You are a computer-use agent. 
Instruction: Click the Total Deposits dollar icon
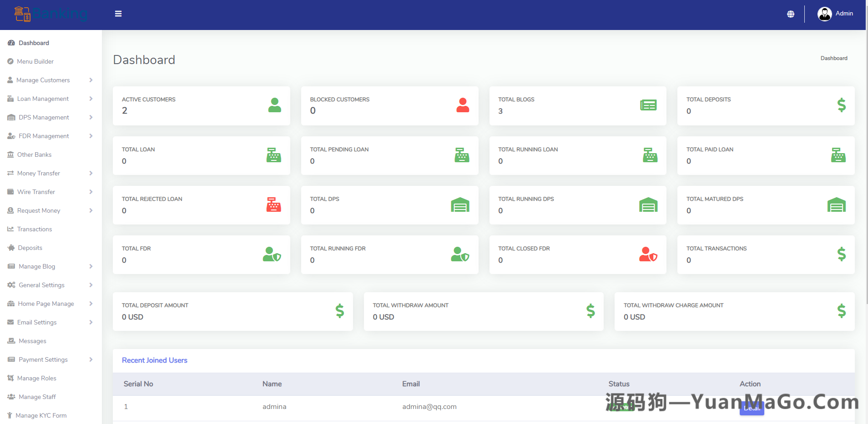(x=841, y=105)
